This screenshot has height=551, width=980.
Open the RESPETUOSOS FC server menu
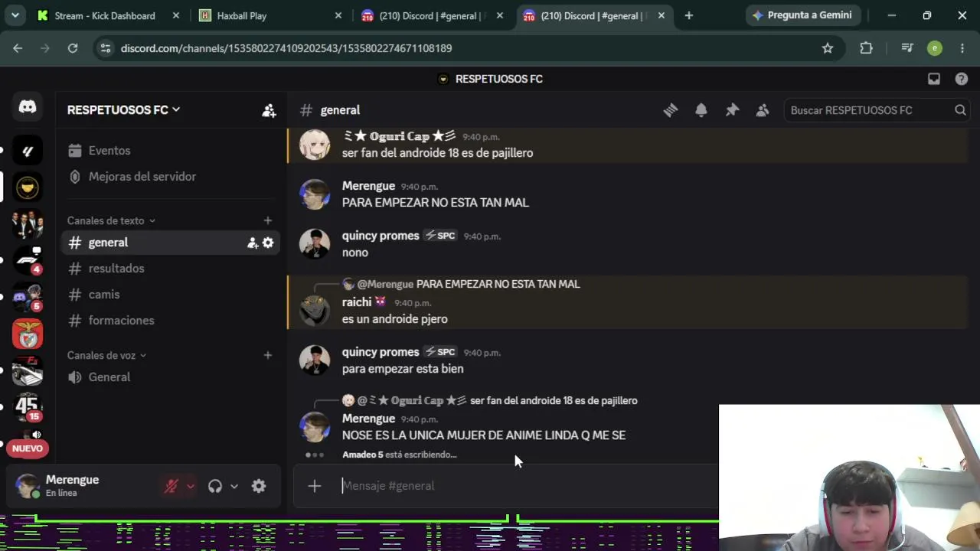pyautogui.click(x=123, y=109)
